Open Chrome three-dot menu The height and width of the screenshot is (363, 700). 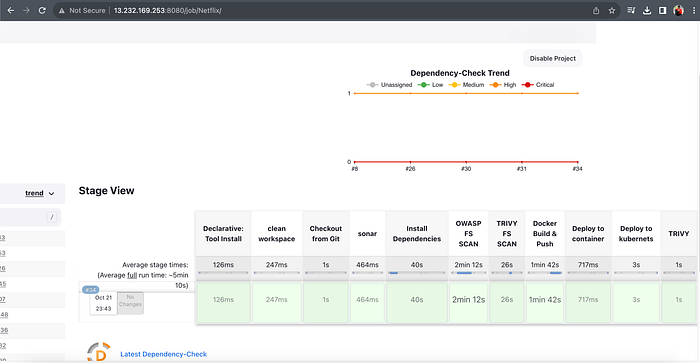point(694,10)
